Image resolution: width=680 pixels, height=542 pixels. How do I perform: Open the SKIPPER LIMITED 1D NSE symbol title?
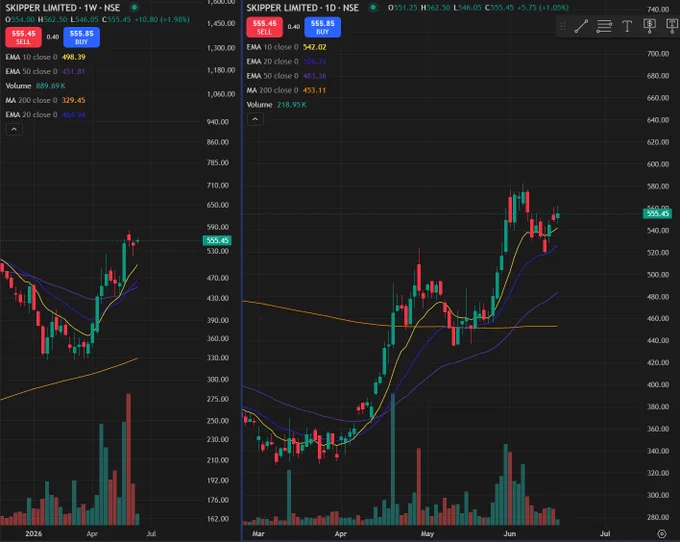[x=302, y=8]
